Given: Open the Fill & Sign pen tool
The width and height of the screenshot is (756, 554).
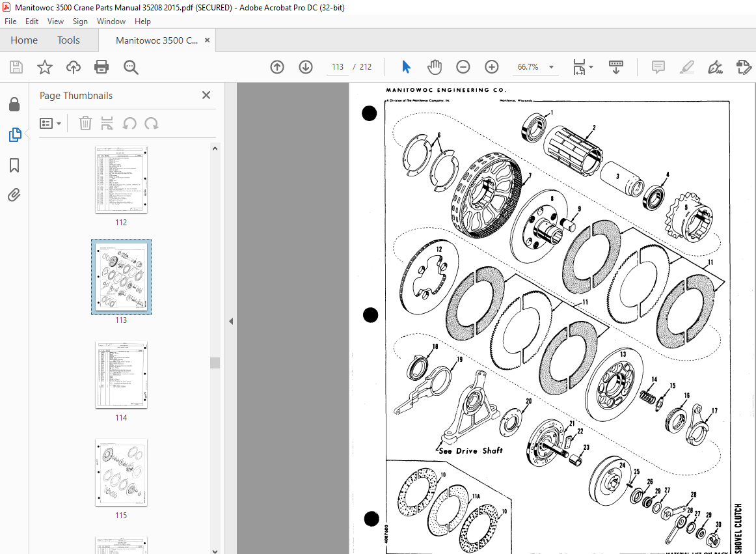Looking at the screenshot, I should click(x=715, y=67).
